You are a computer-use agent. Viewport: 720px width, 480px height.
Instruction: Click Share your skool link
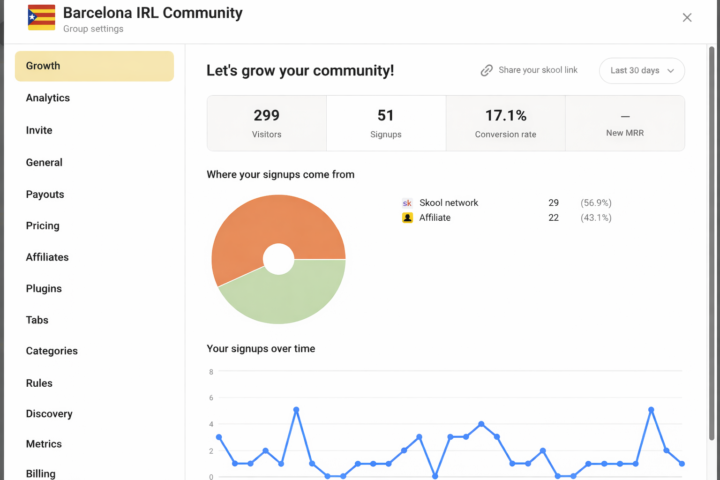538,70
